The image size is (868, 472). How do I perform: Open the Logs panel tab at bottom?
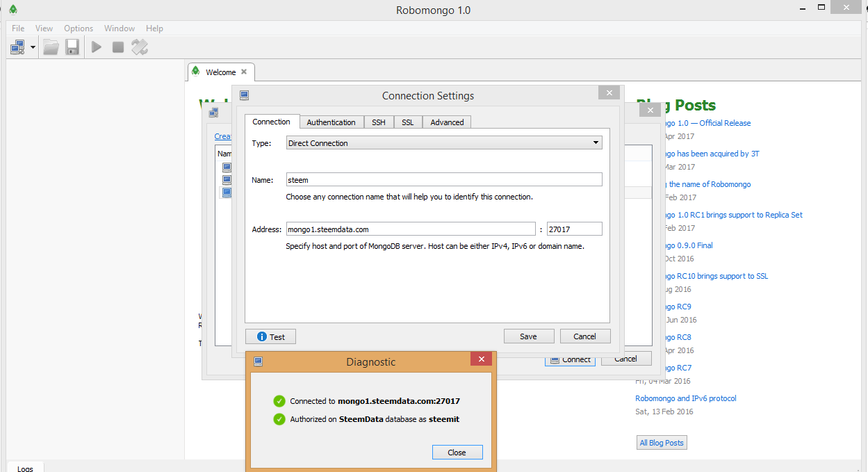pos(25,467)
